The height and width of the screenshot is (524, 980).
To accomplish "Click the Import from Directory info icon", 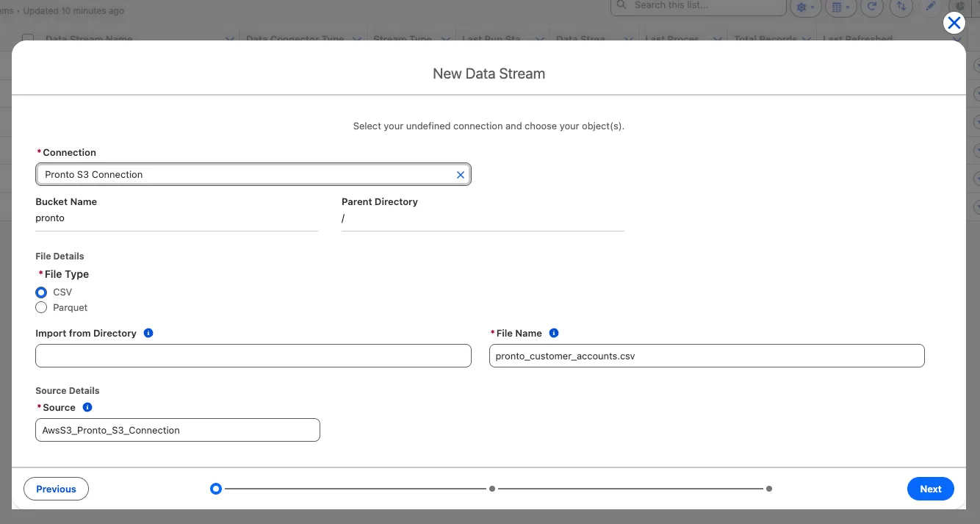I will (148, 333).
